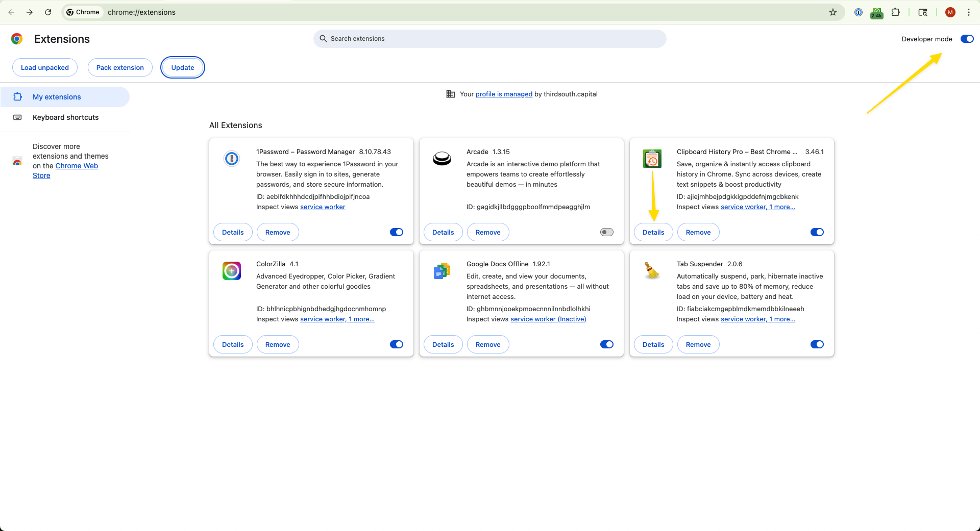980x531 pixels.
Task: Enable the Arcade extension toggle
Action: (x=607, y=232)
